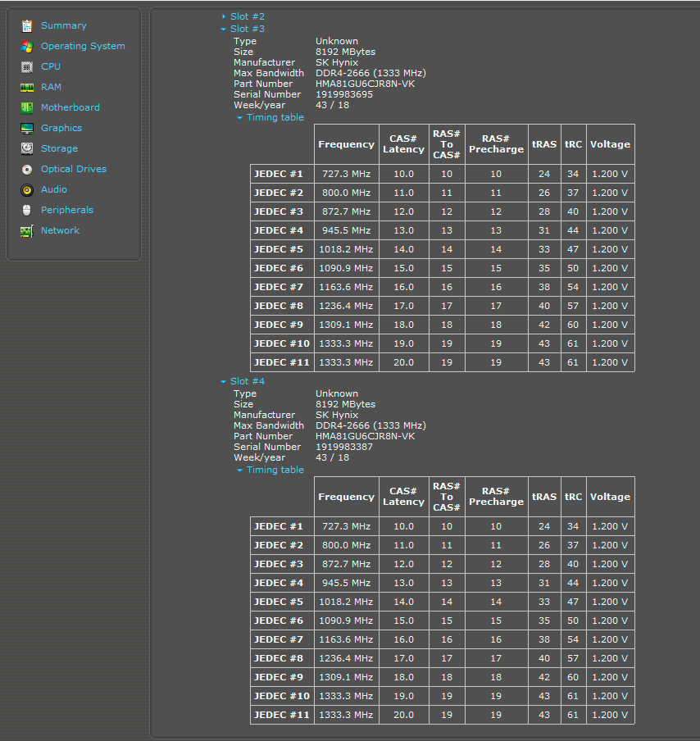This screenshot has width=700, height=741.
Task: Click the Windows flag Operating System icon
Action: tap(27, 47)
